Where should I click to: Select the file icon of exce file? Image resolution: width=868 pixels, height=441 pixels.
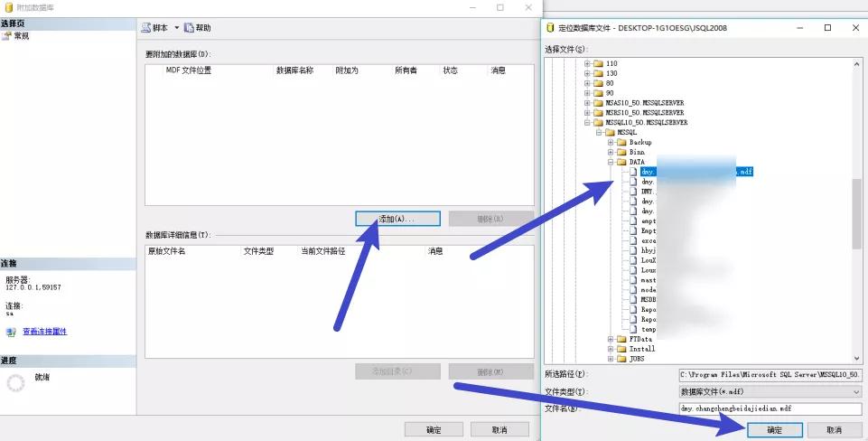pos(633,241)
